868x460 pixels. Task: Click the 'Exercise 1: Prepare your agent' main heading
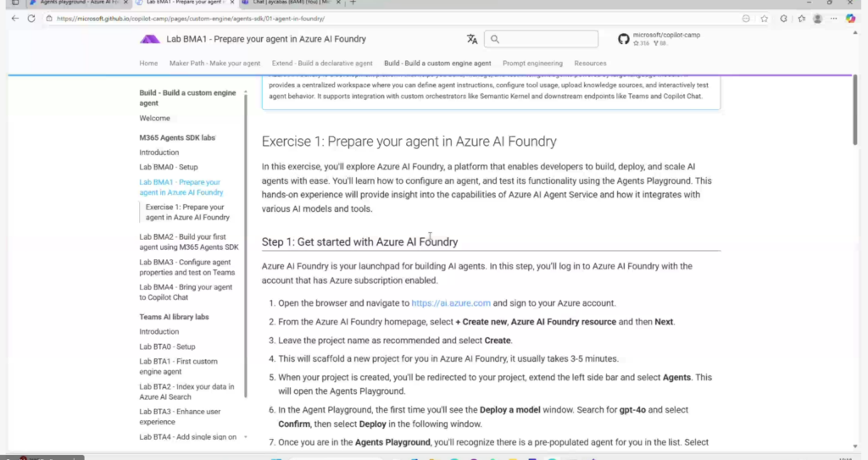point(409,141)
